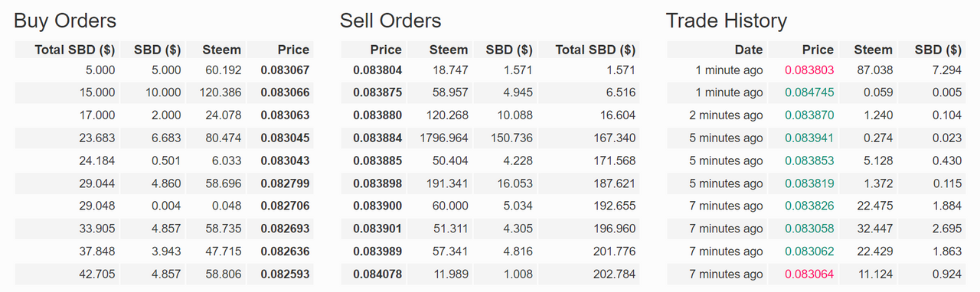Click the Total SBD ($) header in Buy Orders
This screenshot has height=292, width=980.
click(75, 50)
